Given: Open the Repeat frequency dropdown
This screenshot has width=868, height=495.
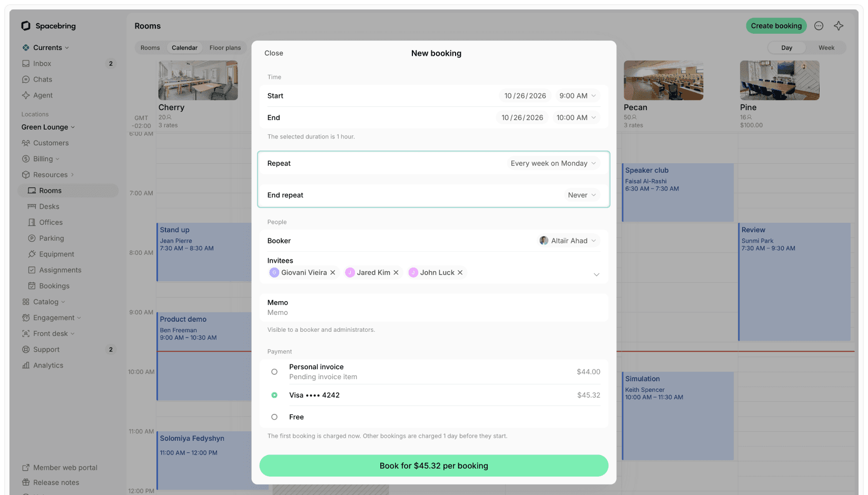Looking at the screenshot, I should click(553, 163).
